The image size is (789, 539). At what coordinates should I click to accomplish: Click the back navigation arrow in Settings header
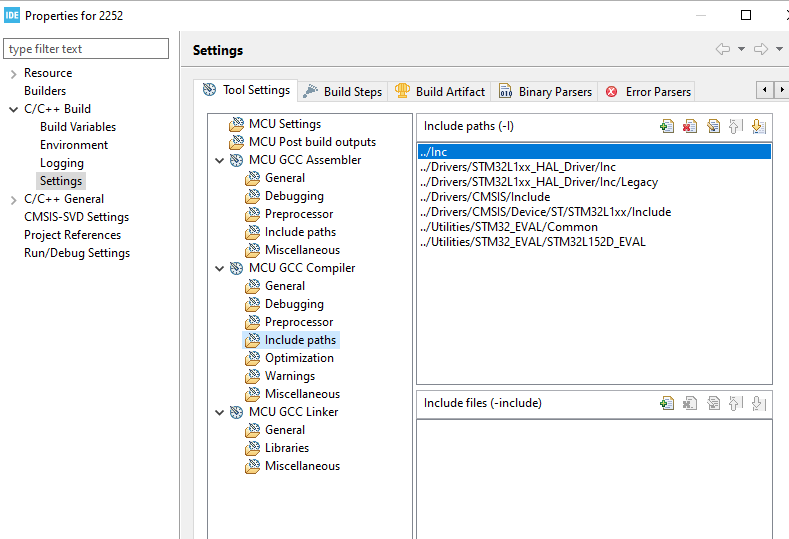point(723,49)
